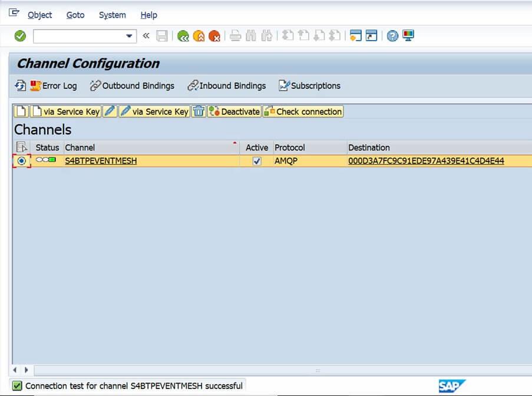The width and height of the screenshot is (532, 396).
Task: Click the Destination column header
Action: point(440,147)
